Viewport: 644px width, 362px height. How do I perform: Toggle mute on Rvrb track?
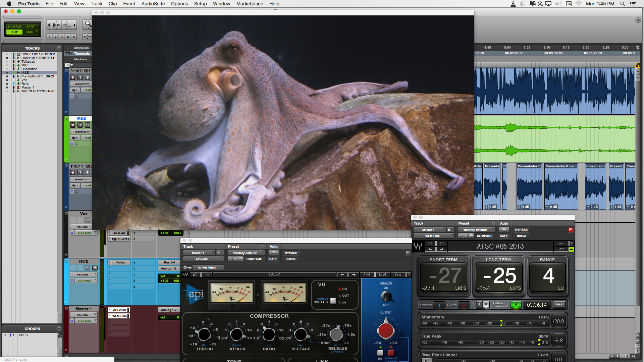pos(95,268)
